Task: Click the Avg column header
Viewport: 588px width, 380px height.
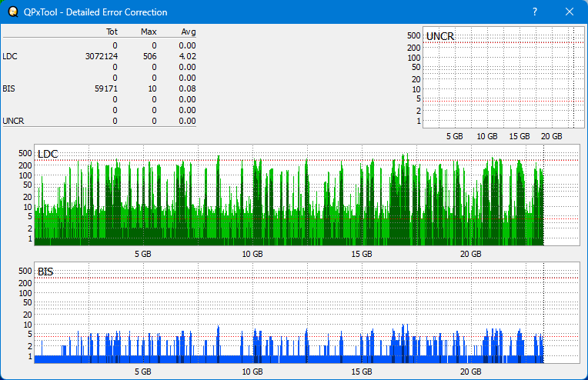Action: coord(189,32)
